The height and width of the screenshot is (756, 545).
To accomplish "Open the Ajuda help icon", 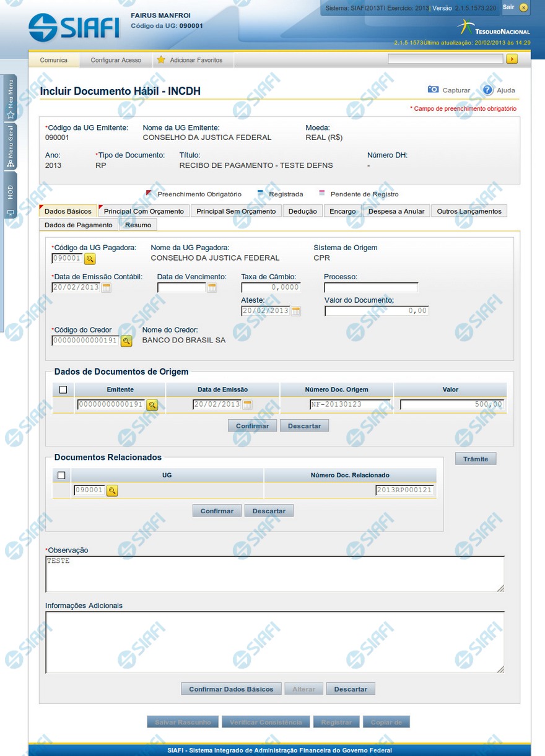I will pos(487,90).
